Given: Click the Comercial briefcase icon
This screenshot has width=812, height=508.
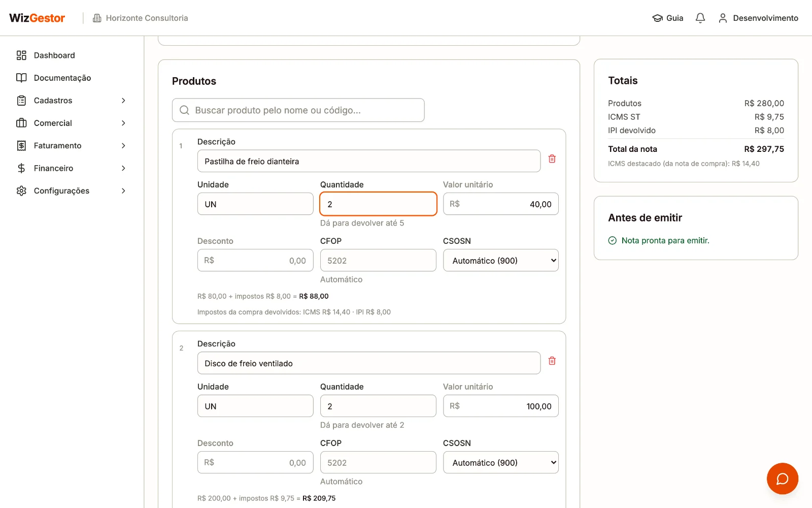Looking at the screenshot, I should [x=21, y=123].
